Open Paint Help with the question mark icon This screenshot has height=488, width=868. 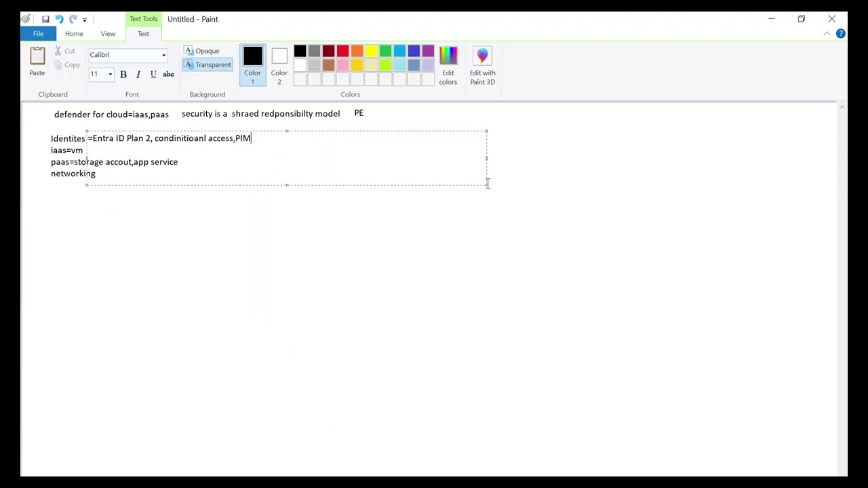click(841, 34)
